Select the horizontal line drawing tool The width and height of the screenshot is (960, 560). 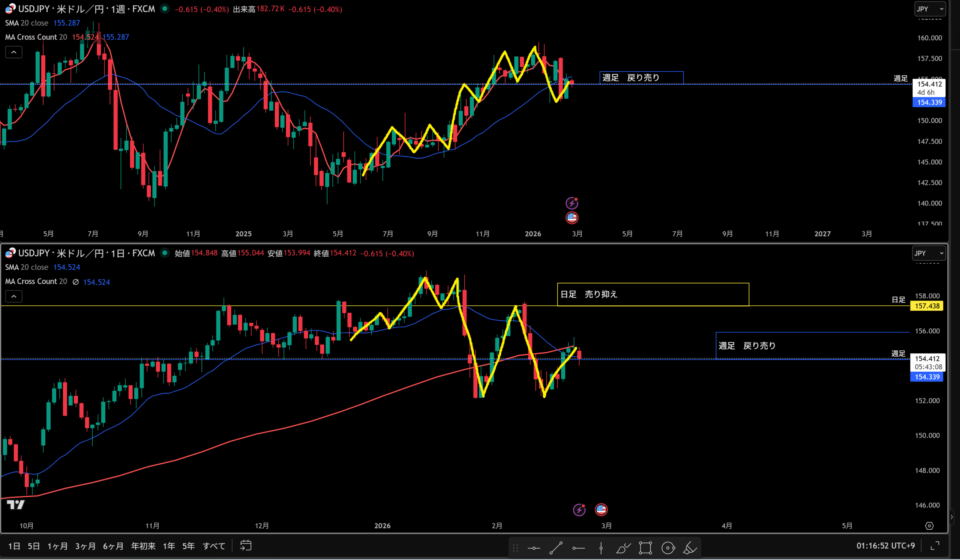(x=534, y=548)
